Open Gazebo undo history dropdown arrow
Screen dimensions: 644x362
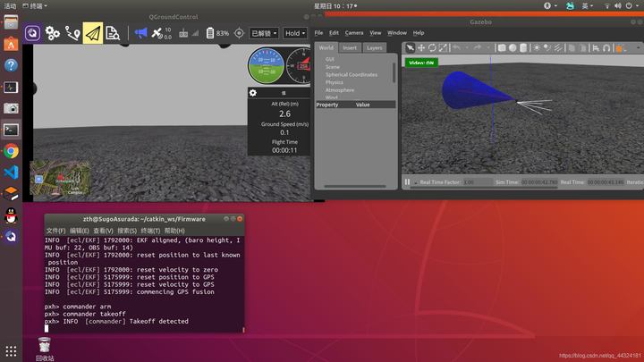coord(467,48)
